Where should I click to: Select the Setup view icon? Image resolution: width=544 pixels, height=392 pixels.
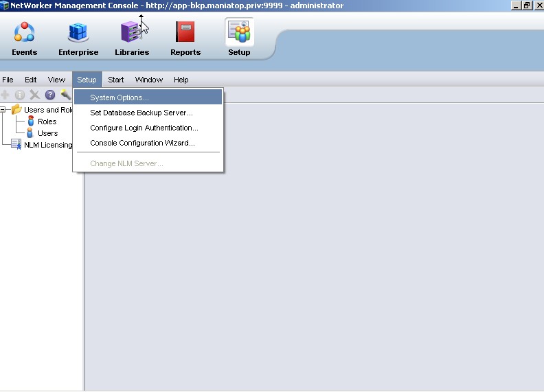pyautogui.click(x=239, y=32)
